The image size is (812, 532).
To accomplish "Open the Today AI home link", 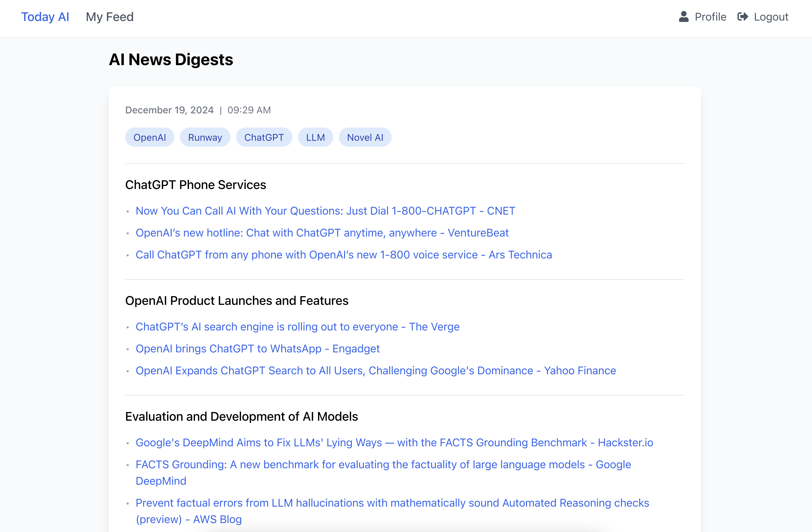I will (x=45, y=17).
